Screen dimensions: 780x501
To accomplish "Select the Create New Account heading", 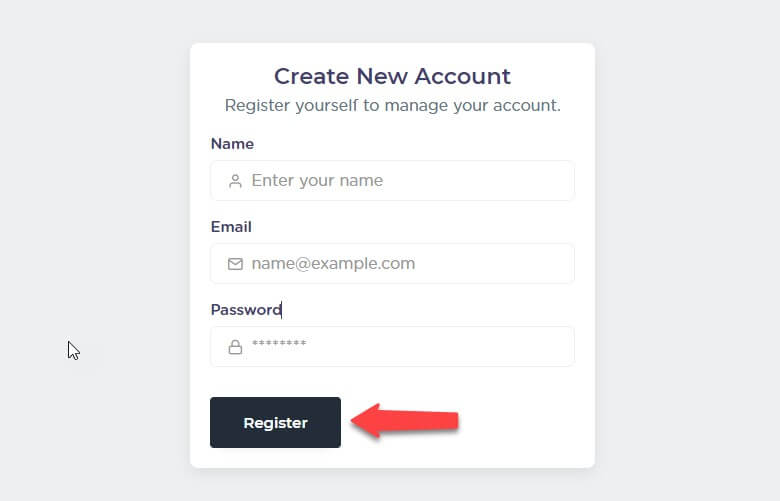I will tap(392, 76).
